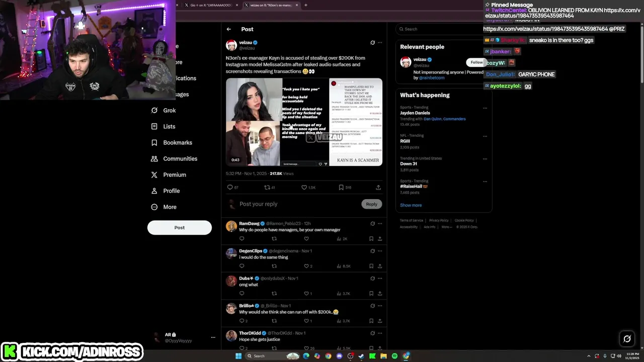
Task: Bookmark RamDawg's reply
Action: (x=371, y=239)
